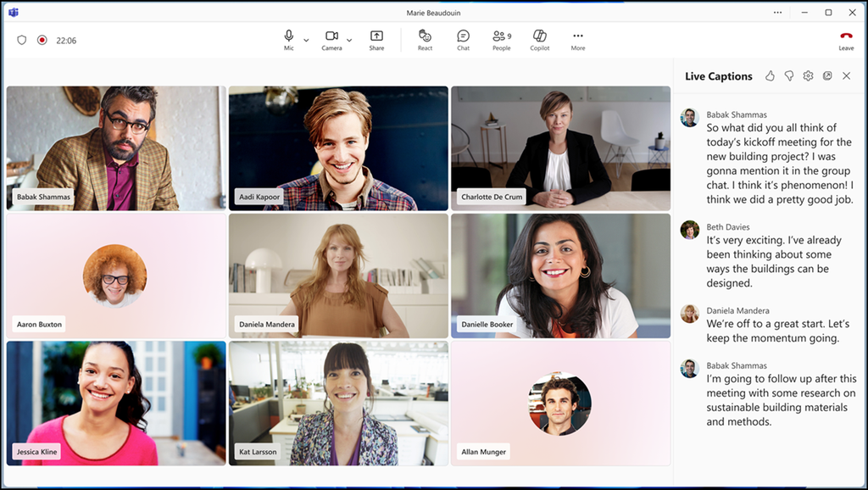This screenshot has width=868, height=490.
Task: Turn off the Camera
Action: click(x=331, y=40)
